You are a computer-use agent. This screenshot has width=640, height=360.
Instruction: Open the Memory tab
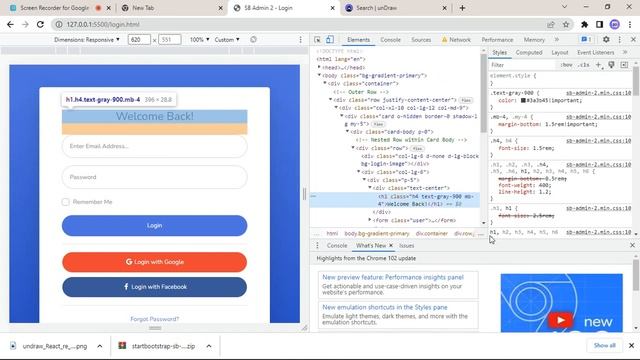[x=534, y=40]
